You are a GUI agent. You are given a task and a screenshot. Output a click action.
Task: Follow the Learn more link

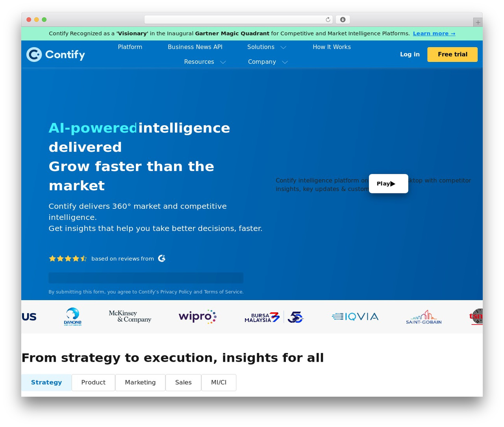point(434,33)
